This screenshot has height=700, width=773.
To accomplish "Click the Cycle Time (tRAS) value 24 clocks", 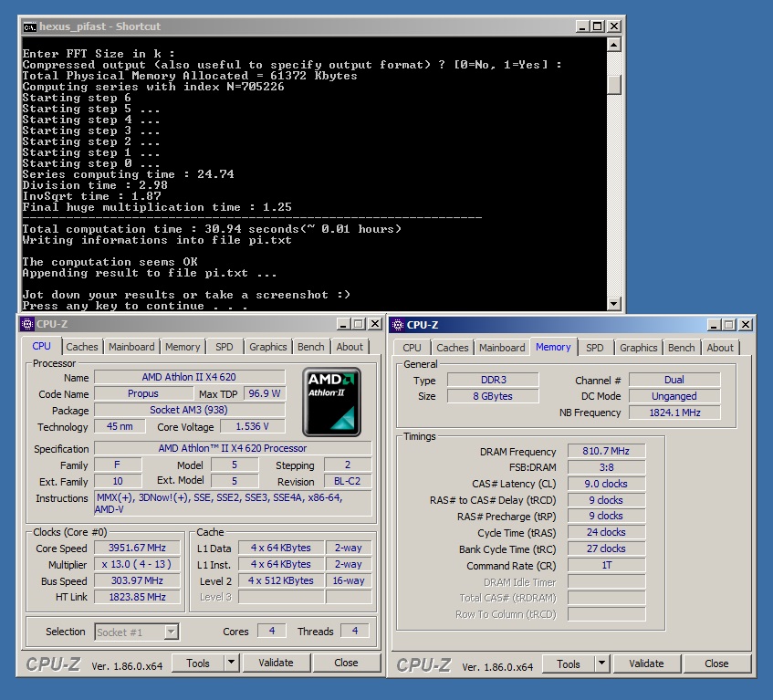I will [606, 532].
